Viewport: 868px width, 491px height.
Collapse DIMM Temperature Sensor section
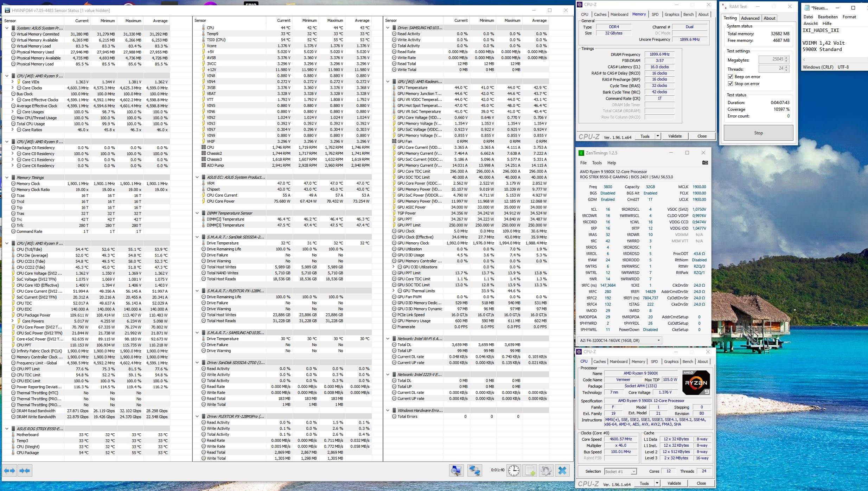197,213
